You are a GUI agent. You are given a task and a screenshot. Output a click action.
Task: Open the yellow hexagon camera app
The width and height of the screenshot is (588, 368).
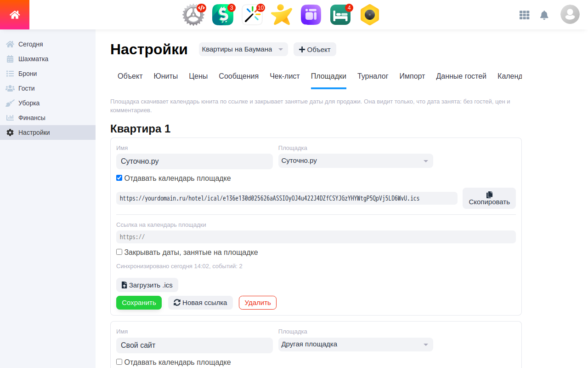370,15
